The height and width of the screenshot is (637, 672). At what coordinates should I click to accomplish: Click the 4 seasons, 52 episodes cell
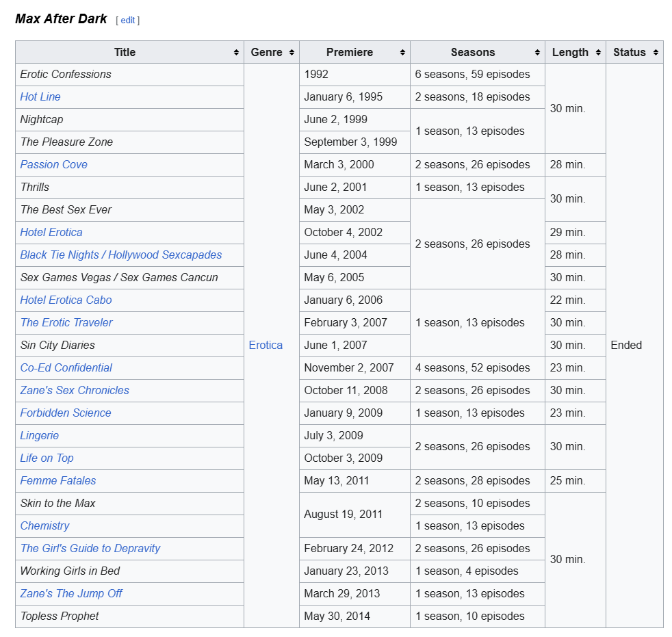point(478,367)
